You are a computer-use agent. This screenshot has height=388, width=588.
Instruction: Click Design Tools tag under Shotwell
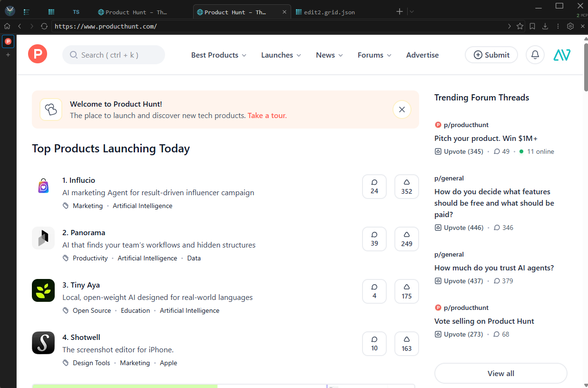tap(91, 363)
